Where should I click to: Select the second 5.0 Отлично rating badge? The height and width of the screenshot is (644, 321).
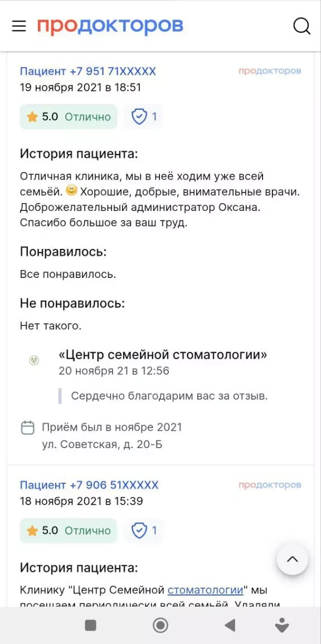coord(69,531)
